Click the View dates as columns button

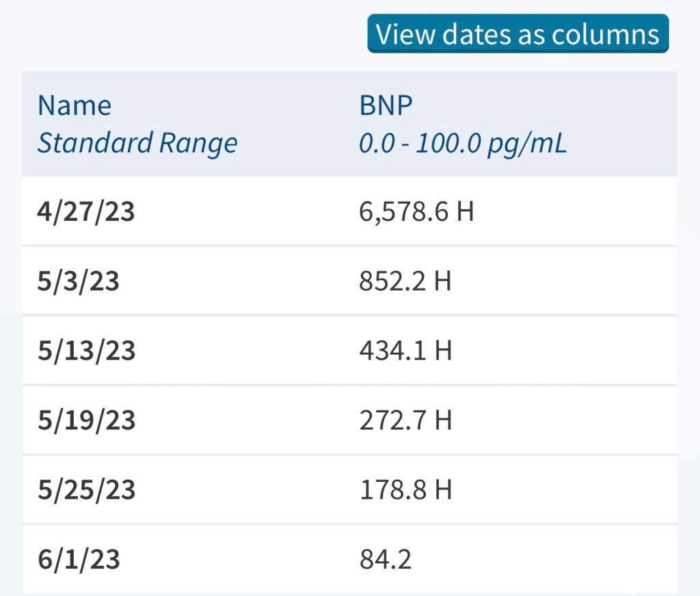(x=517, y=33)
